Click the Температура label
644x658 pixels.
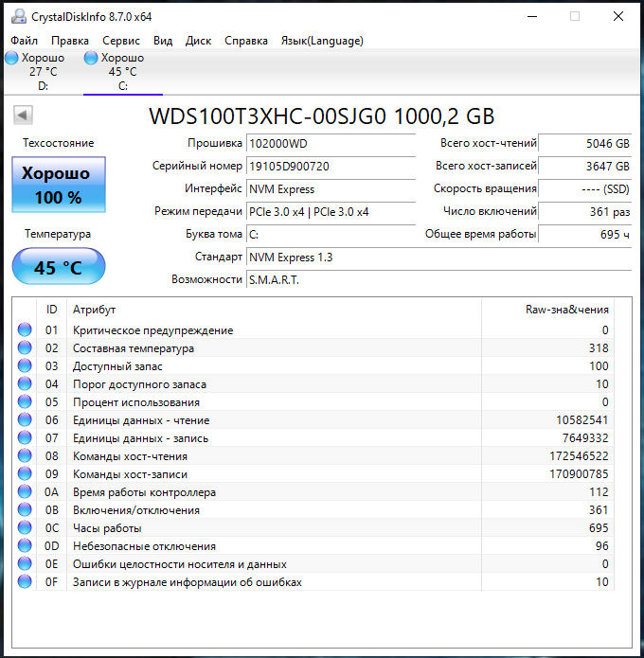[x=58, y=234]
